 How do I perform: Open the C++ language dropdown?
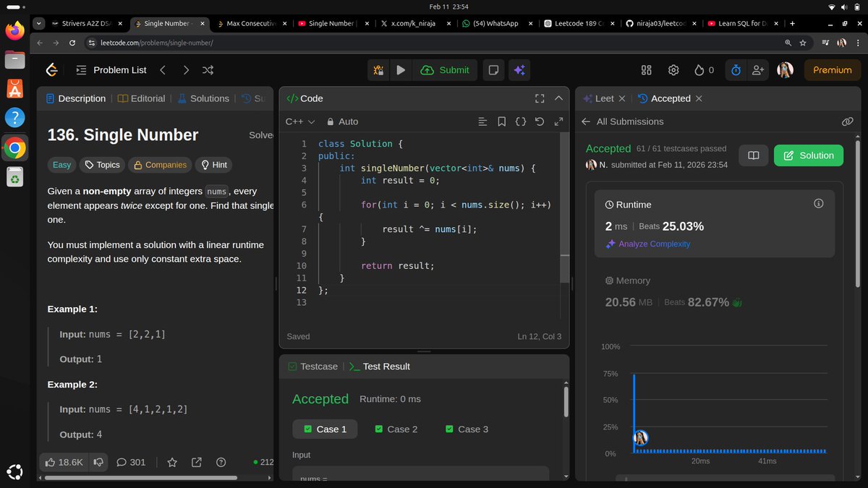[x=300, y=121]
